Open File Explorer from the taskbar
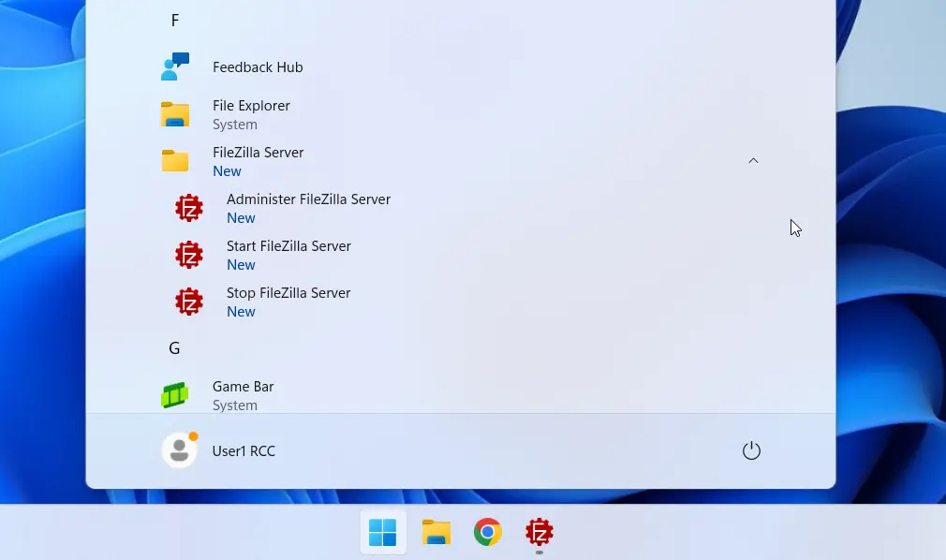946x560 pixels. [436, 532]
